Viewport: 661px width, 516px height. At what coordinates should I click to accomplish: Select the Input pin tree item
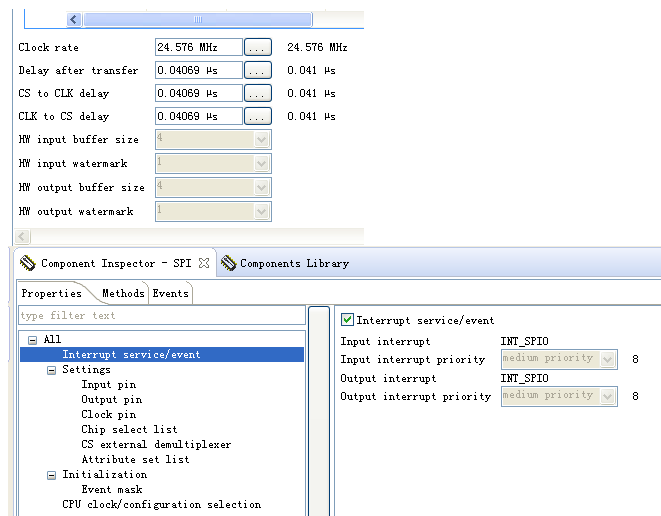click(x=109, y=384)
